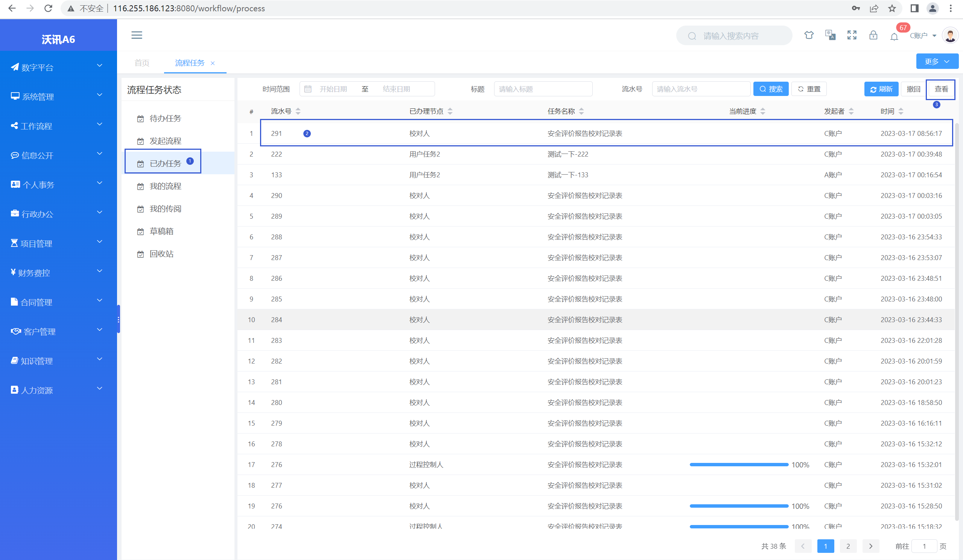Bookmark page with the star icon

(x=892, y=8)
